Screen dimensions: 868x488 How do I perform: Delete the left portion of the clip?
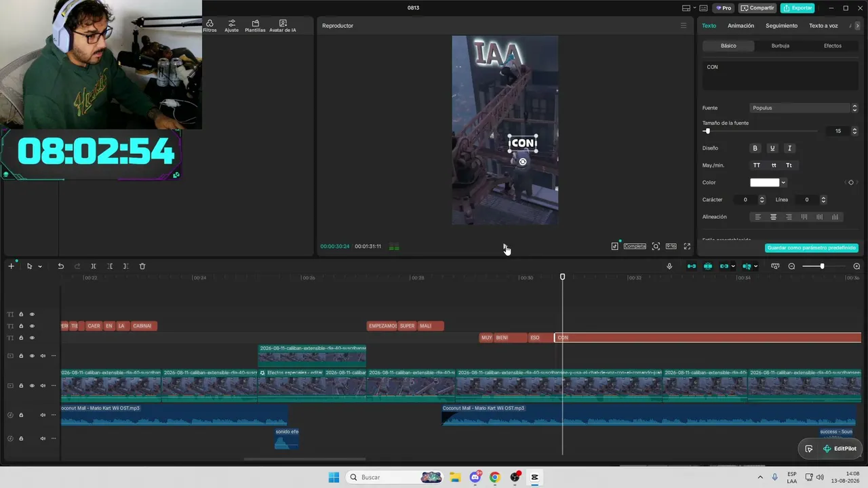[x=110, y=266]
